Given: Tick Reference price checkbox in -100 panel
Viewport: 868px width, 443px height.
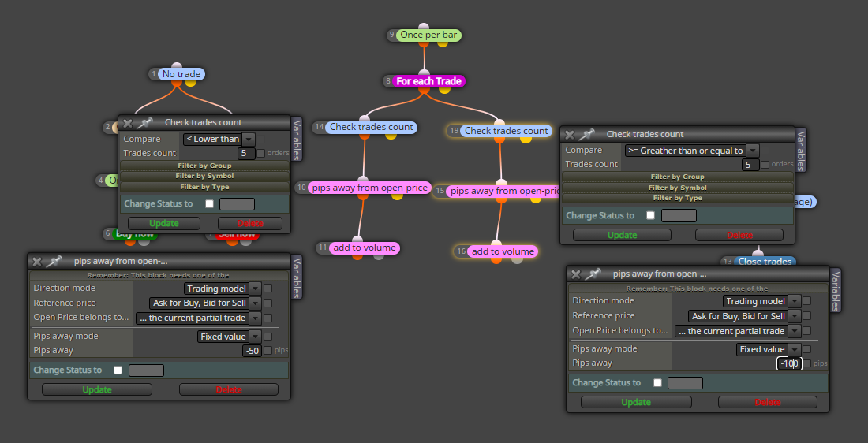Looking at the screenshot, I should [x=806, y=316].
